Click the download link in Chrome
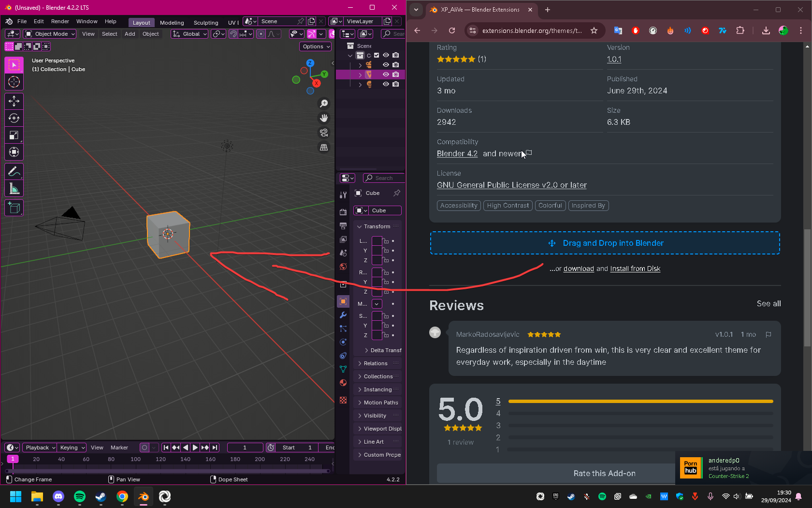 point(579,269)
